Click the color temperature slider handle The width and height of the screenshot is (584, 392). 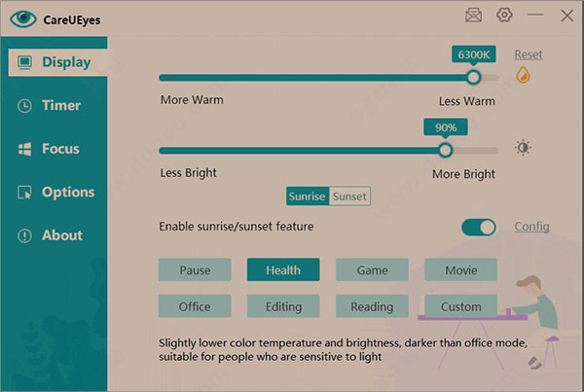474,78
